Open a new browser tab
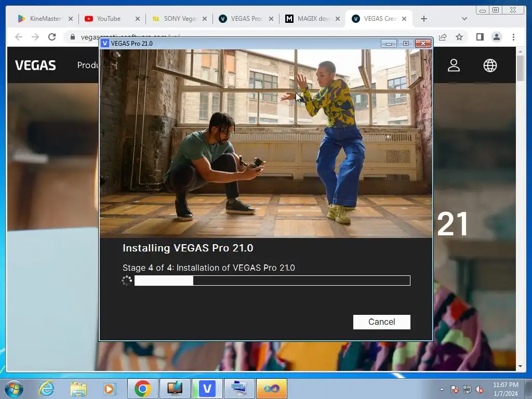 (x=424, y=19)
